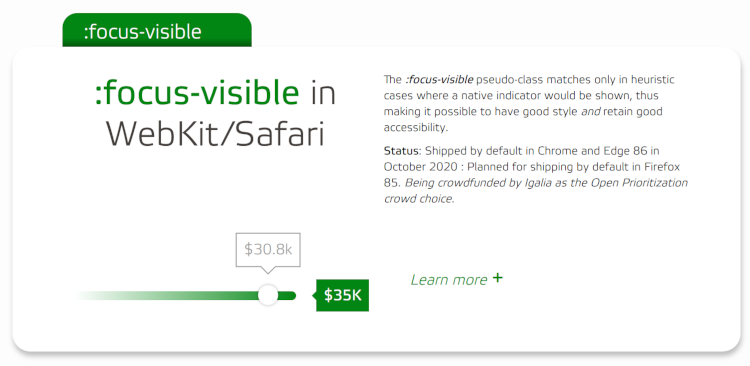Click the white slider thumb handle

tap(268, 295)
